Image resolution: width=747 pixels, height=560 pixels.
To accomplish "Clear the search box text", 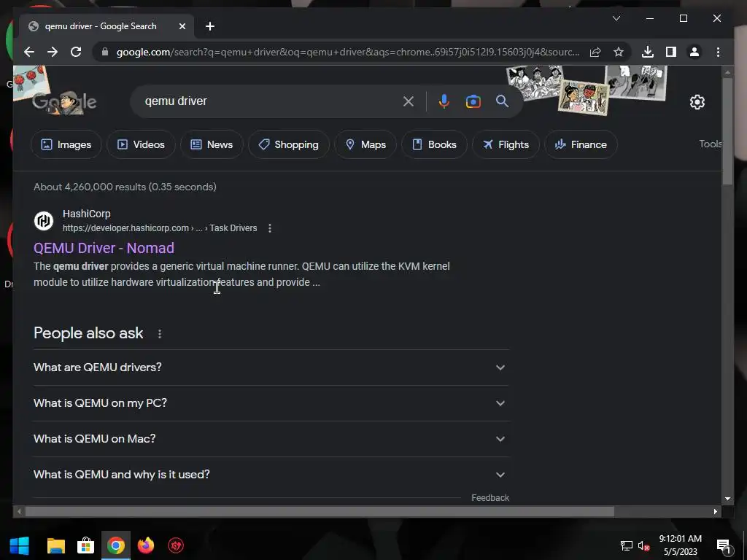I will [x=409, y=101].
